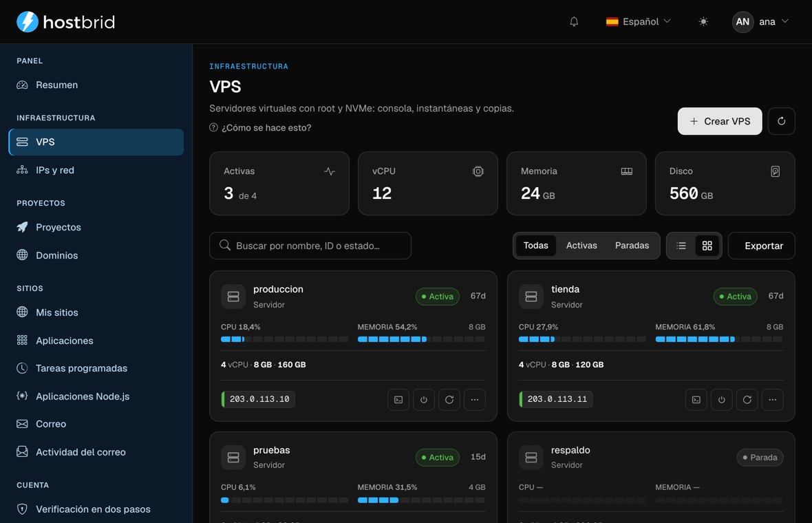Click the AN user avatar
This screenshot has width=812, height=523.
point(742,22)
